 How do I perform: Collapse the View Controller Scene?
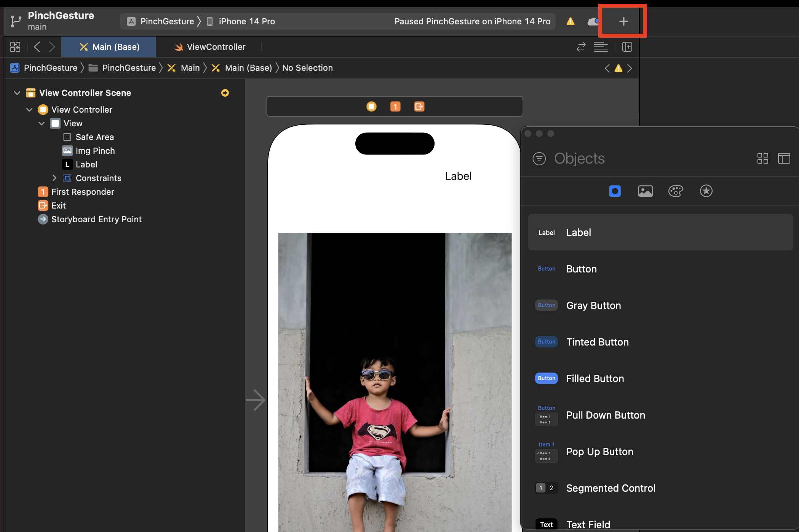tap(17, 93)
